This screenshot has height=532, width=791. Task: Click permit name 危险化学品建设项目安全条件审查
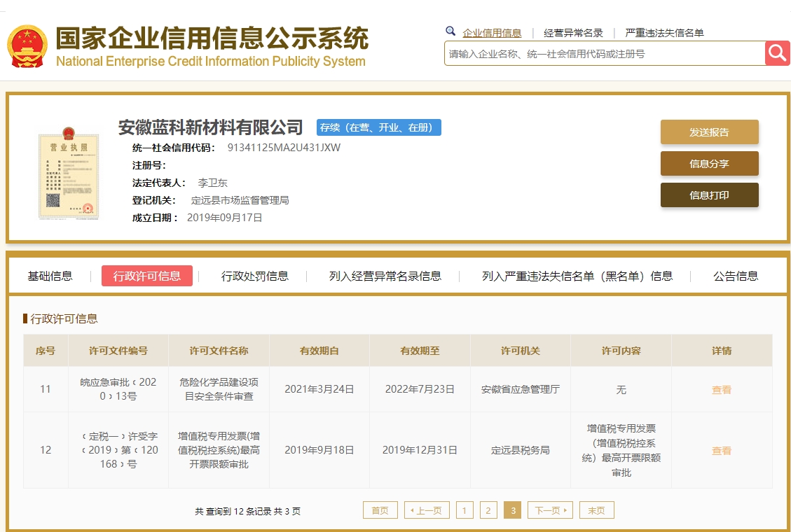219,389
